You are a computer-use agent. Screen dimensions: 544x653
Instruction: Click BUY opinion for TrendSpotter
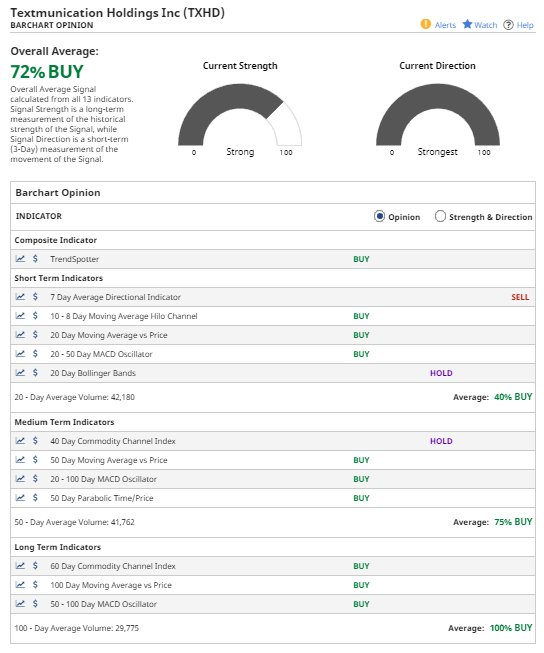tap(361, 259)
